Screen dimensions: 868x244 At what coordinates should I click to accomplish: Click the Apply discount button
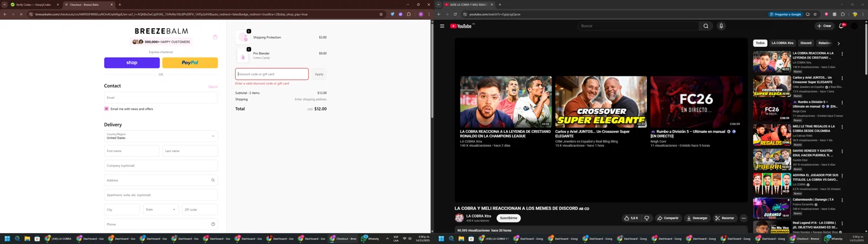(319, 74)
